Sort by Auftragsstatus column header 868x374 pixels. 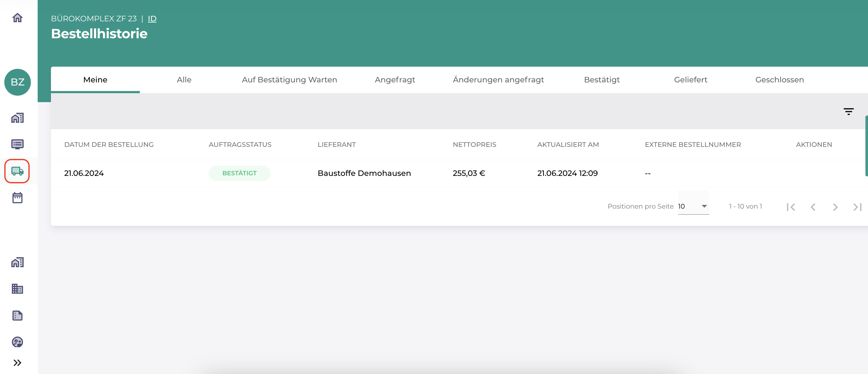point(240,144)
